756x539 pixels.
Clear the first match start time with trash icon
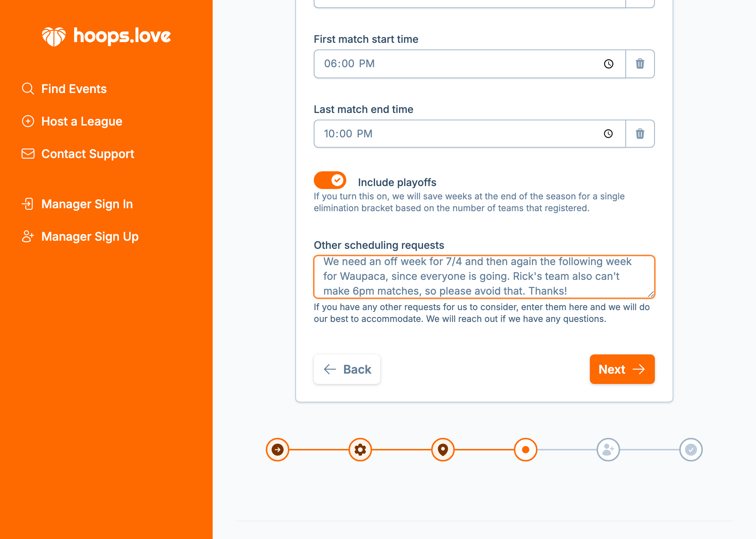pyautogui.click(x=640, y=63)
